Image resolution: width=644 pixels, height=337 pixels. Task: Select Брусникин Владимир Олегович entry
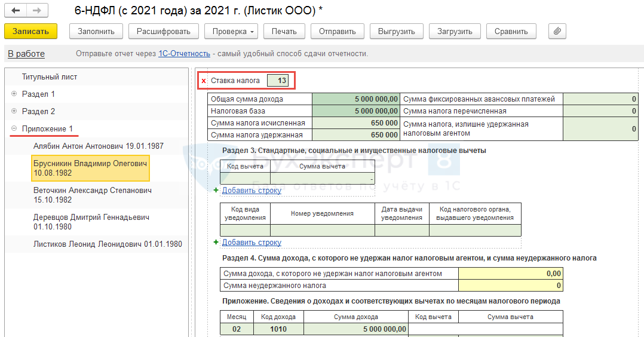point(90,168)
